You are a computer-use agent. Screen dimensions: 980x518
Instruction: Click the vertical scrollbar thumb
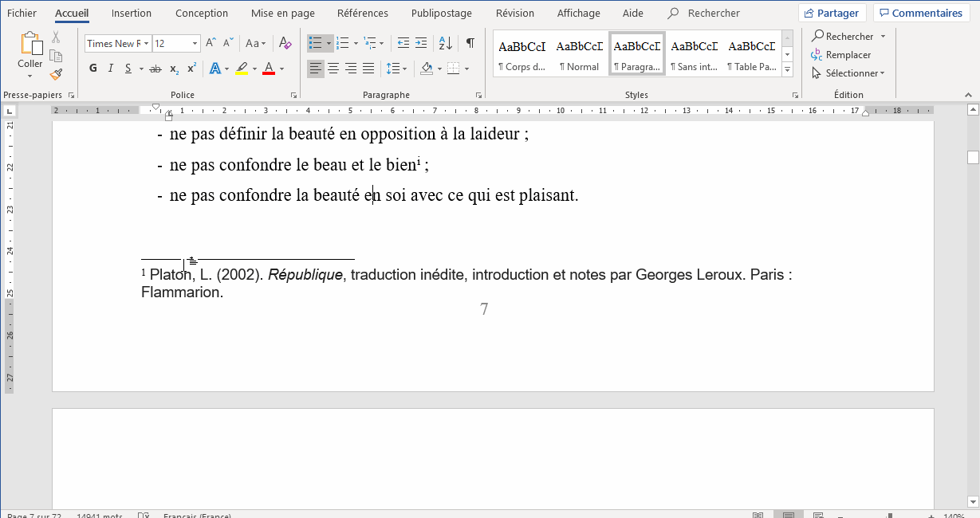point(973,157)
